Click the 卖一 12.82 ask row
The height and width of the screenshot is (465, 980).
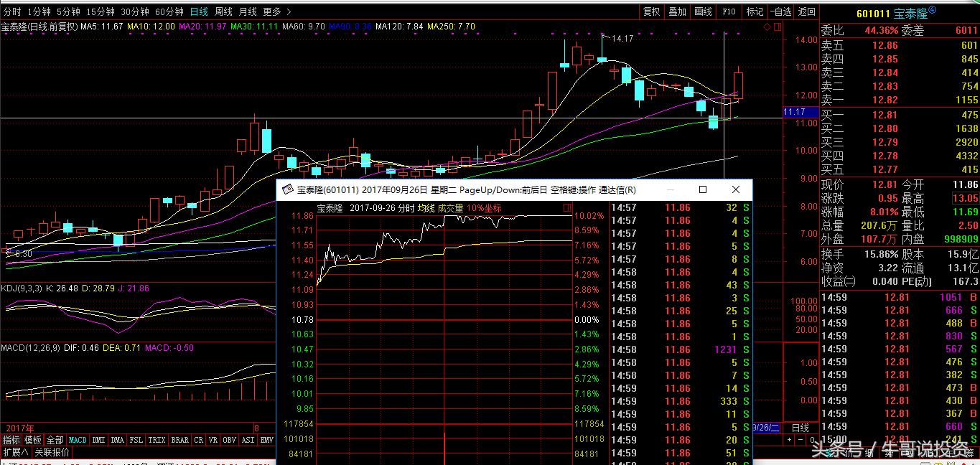point(900,100)
